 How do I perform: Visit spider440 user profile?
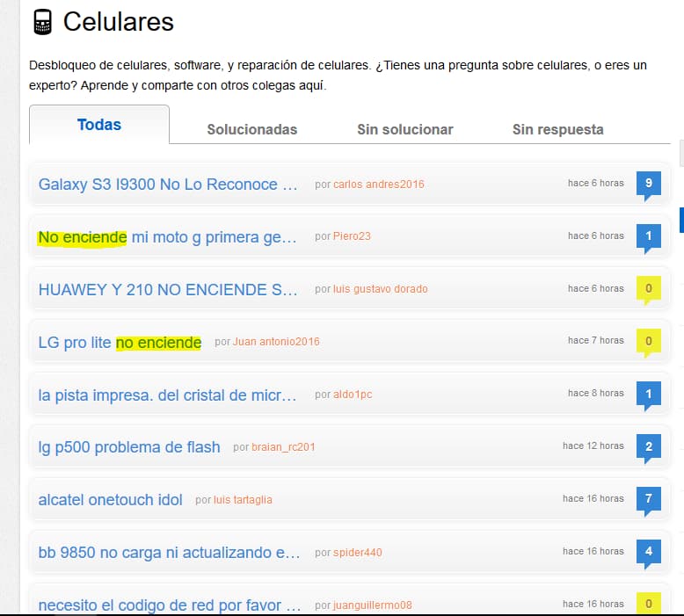358,553
